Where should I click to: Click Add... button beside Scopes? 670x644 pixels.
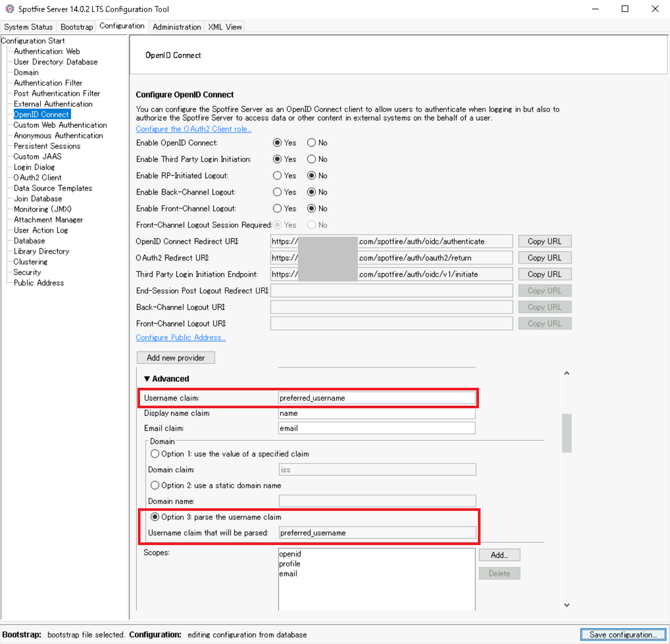pyautogui.click(x=499, y=555)
